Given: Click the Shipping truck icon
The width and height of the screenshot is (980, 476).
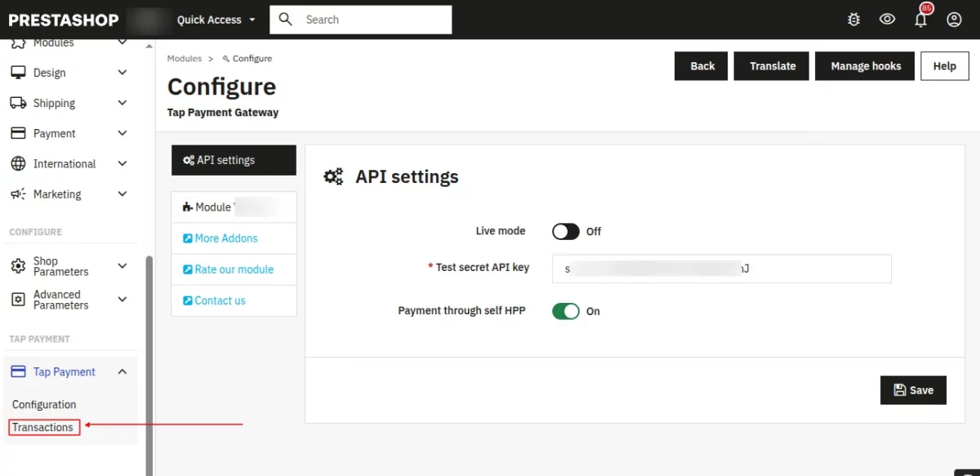Looking at the screenshot, I should click(18, 103).
